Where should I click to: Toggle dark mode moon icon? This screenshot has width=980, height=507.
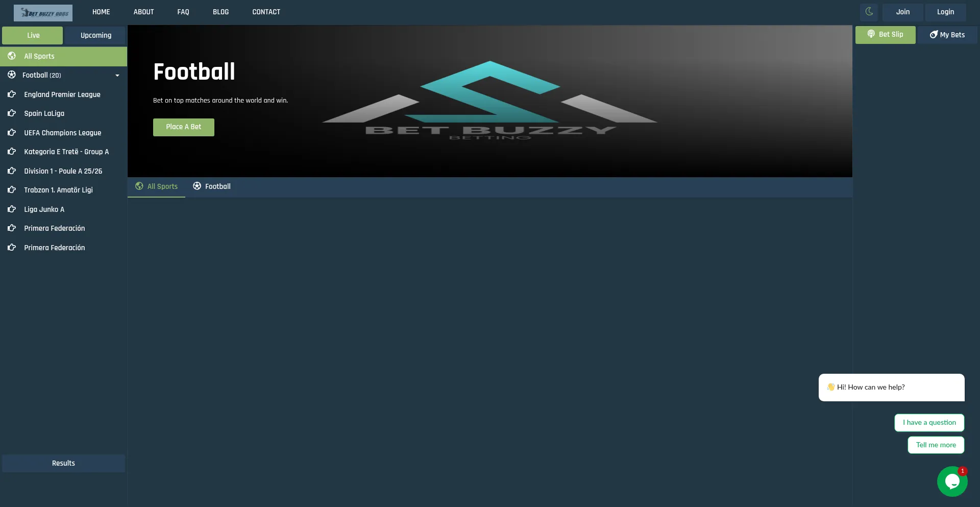point(869,12)
